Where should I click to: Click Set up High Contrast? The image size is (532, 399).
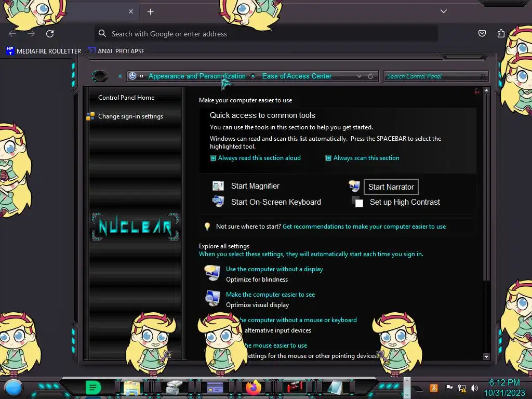(x=405, y=202)
